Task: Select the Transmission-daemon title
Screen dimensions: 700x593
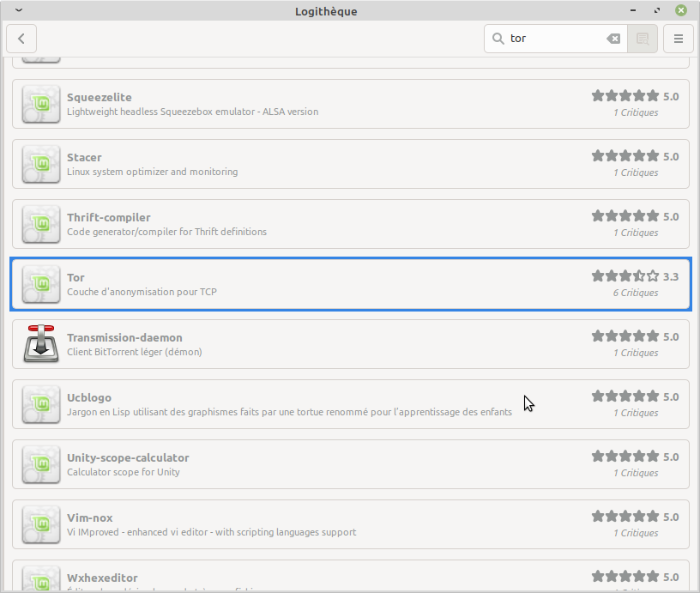Action: pos(124,337)
